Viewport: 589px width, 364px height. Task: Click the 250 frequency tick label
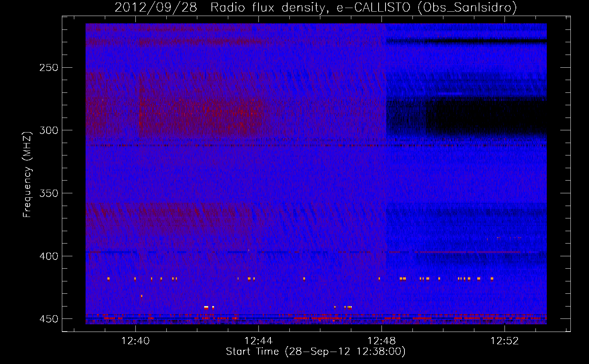coord(48,68)
